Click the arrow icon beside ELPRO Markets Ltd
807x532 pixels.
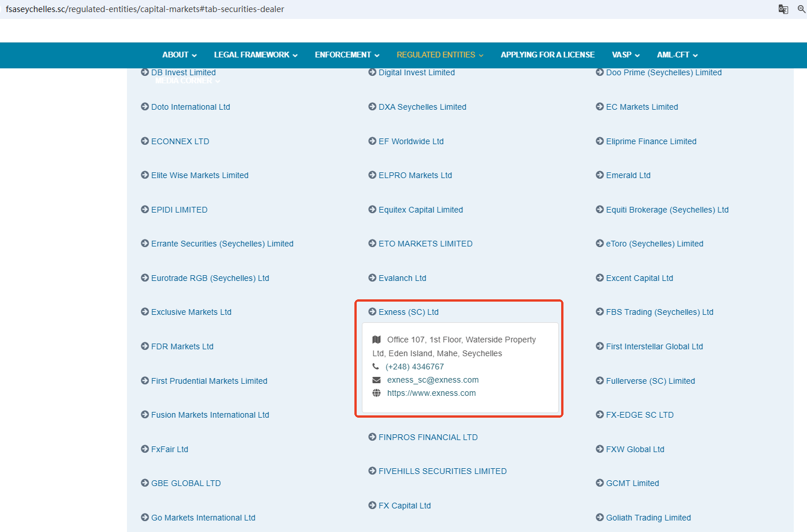(372, 175)
